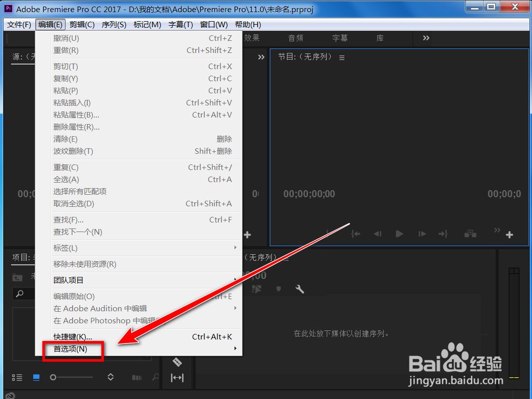Switch to the 音频 workspace
532x399 pixels.
[295, 38]
